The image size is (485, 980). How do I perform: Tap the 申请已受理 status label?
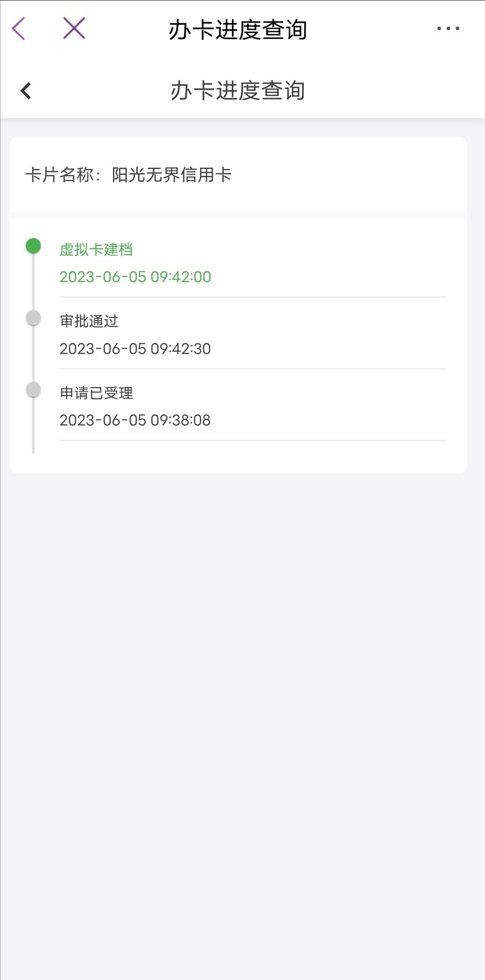coord(96,393)
